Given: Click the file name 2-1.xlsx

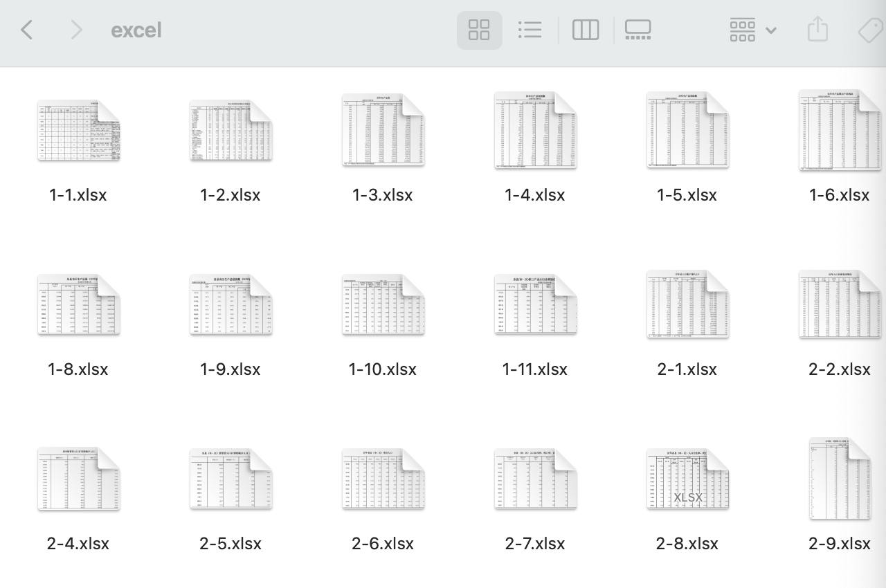Looking at the screenshot, I should pyautogui.click(x=687, y=369).
